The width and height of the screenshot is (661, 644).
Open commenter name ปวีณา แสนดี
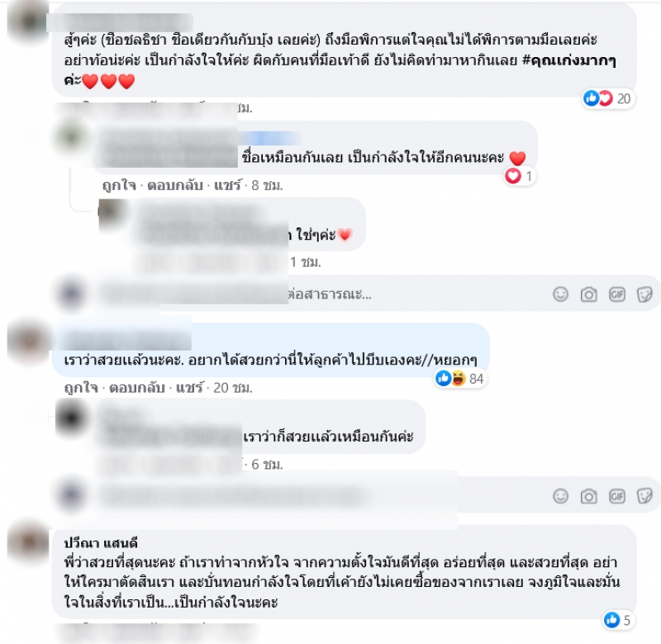101,543
